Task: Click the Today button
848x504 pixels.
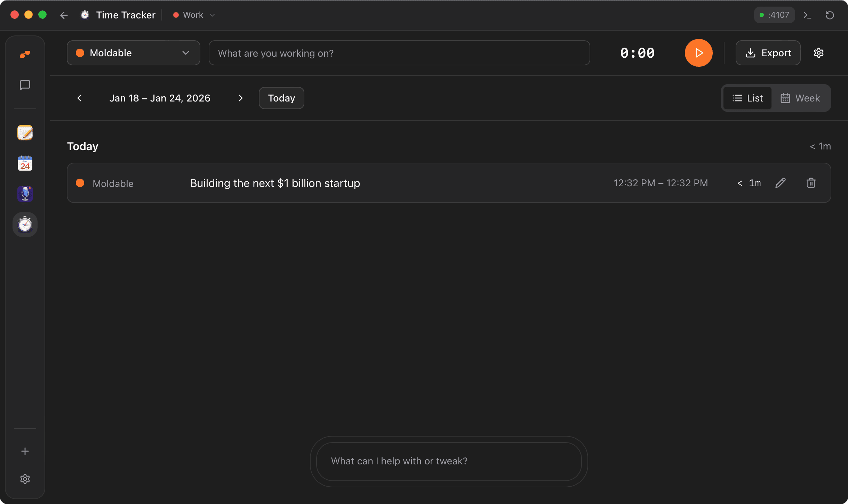Action: coord(281,98)
